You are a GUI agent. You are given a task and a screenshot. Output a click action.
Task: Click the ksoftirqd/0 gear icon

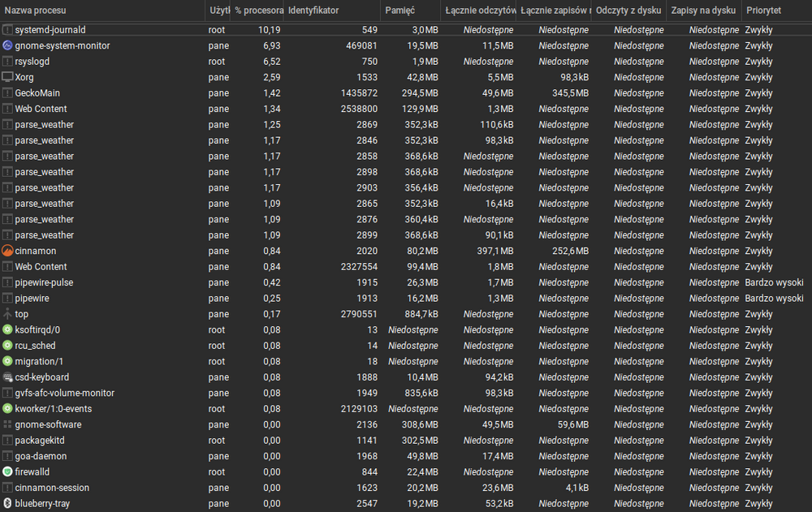[7, 329]
